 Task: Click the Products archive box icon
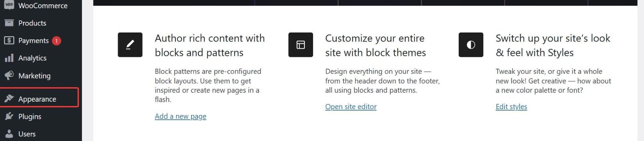coord(9,23)
